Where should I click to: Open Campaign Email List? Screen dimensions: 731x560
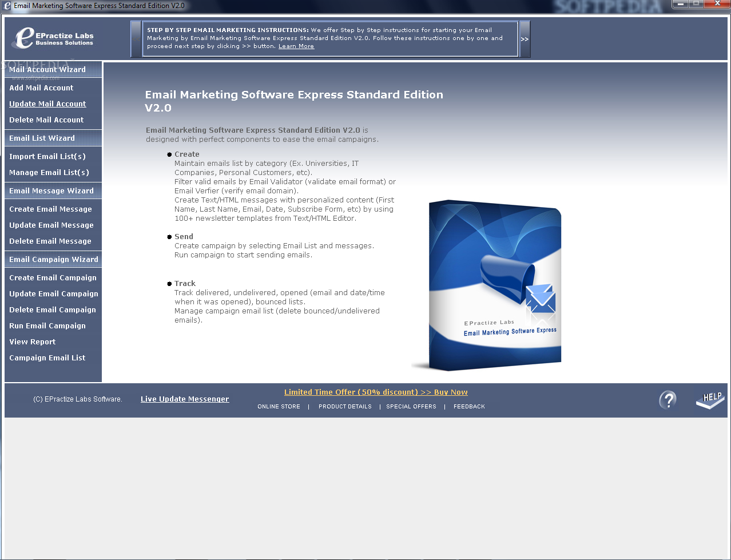click(x=47, y=358)
